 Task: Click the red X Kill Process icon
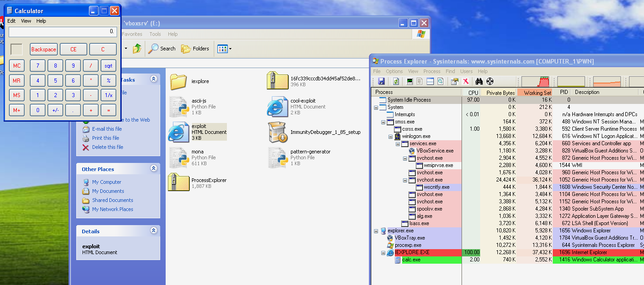[x=465, y=81]
